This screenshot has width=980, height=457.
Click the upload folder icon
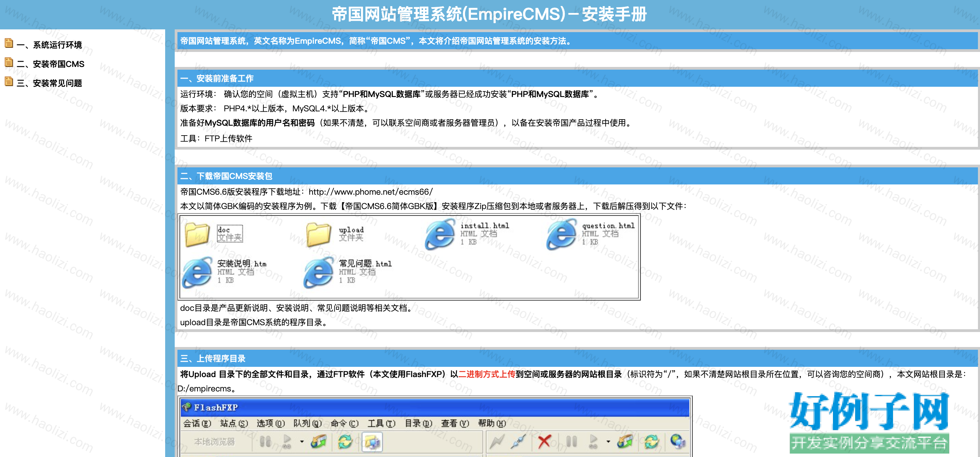pyautogui.click(x=319, y=234)
